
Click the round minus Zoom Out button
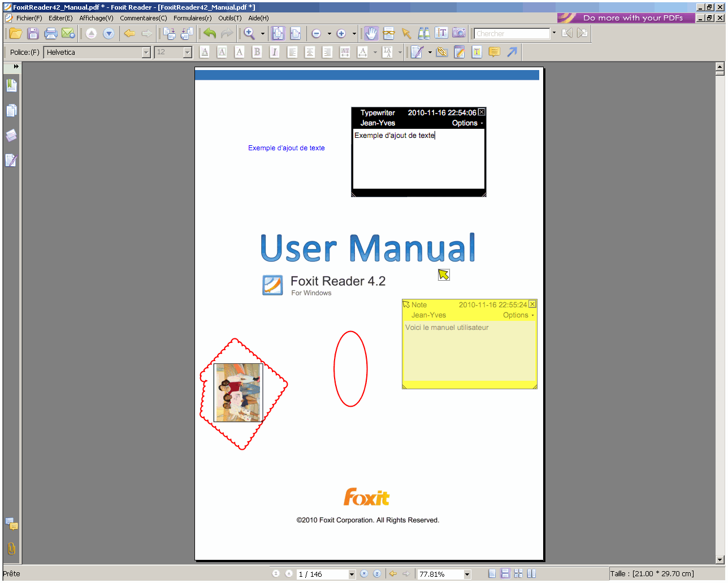pyautogui.click(x=317, y=34)
